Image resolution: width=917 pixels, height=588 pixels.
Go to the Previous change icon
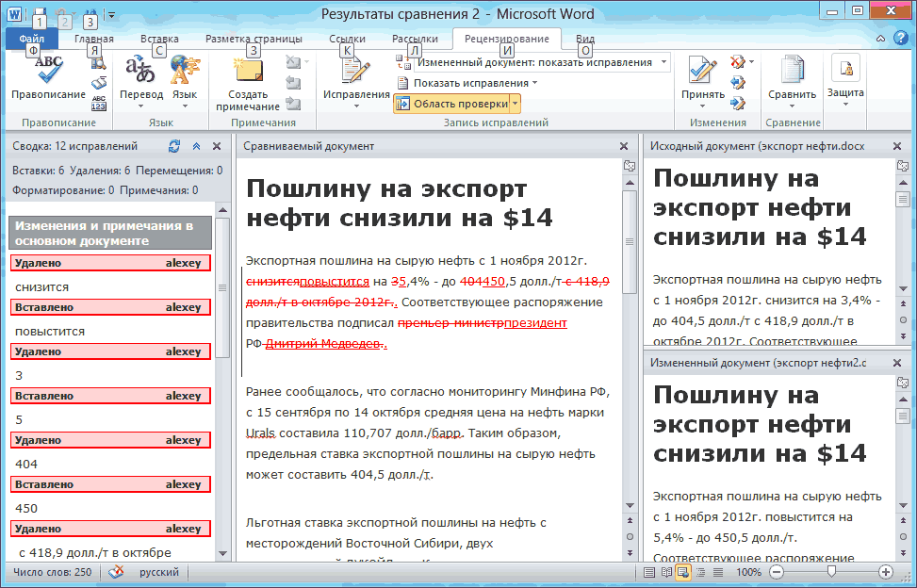click(737, 82)
